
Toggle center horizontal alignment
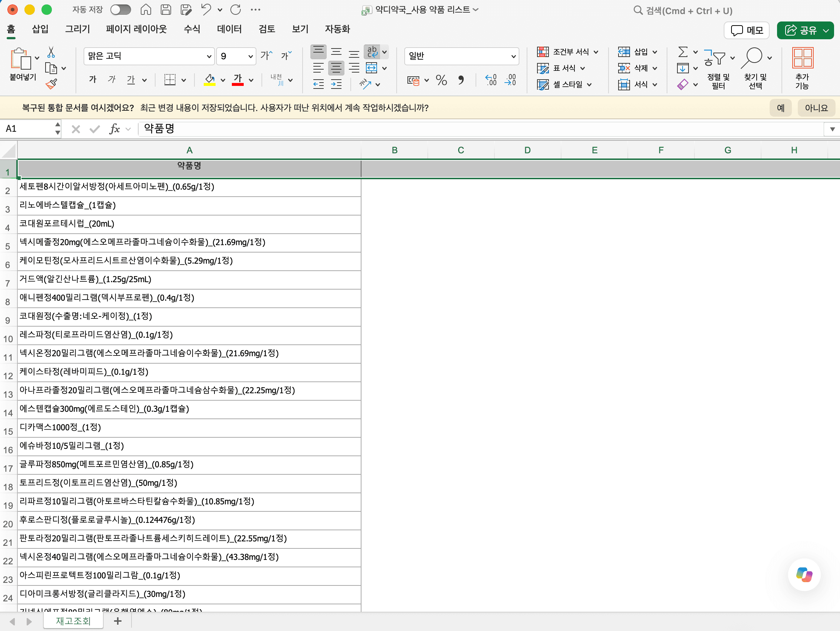pos(336,68)
